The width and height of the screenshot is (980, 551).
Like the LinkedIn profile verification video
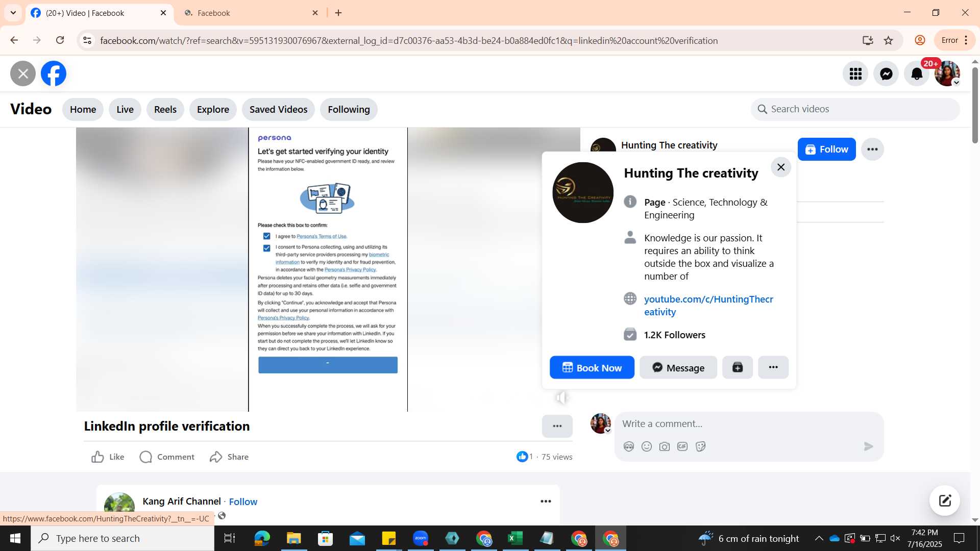click(x=108, y=457)
